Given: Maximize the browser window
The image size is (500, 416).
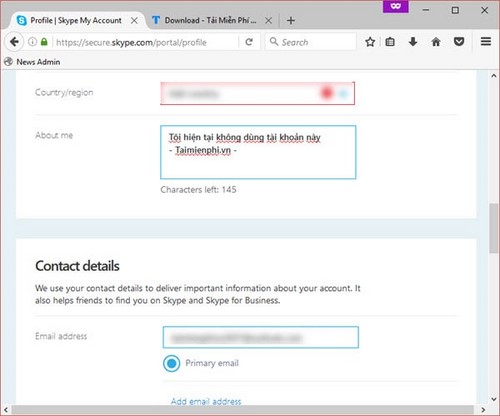Looking at the screenshot, I should point(455,10).
